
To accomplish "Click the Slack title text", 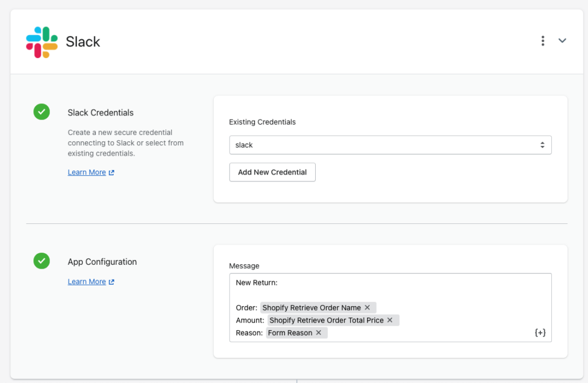I will coord(83,42).
